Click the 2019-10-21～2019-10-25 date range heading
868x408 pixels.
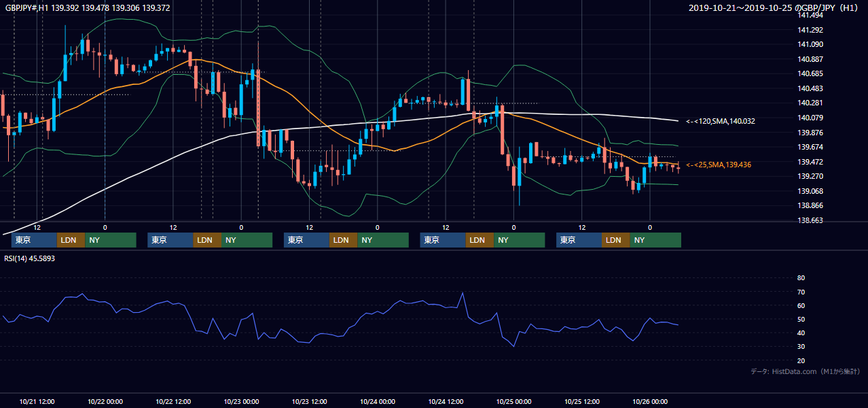coord(774,7)
